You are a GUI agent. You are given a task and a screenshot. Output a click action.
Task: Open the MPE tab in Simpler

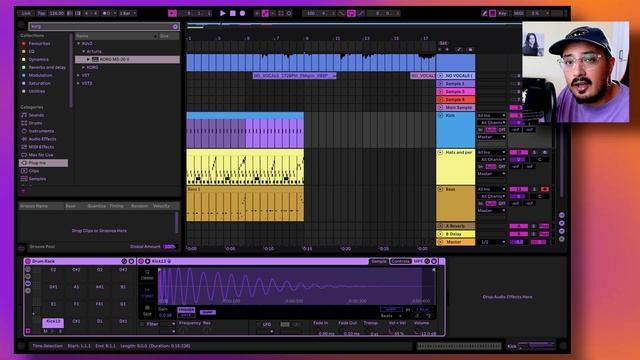pyautogui.click(x=418, y=261)
